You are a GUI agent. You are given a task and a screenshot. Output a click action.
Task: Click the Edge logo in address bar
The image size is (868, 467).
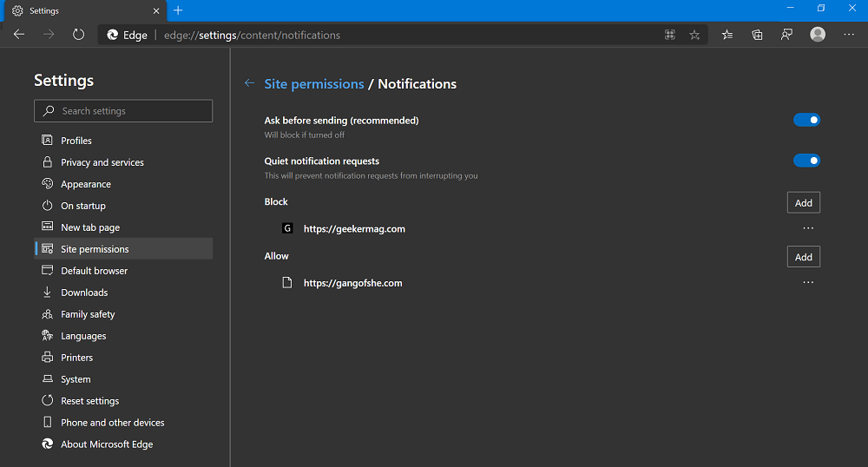click(112, 35)
